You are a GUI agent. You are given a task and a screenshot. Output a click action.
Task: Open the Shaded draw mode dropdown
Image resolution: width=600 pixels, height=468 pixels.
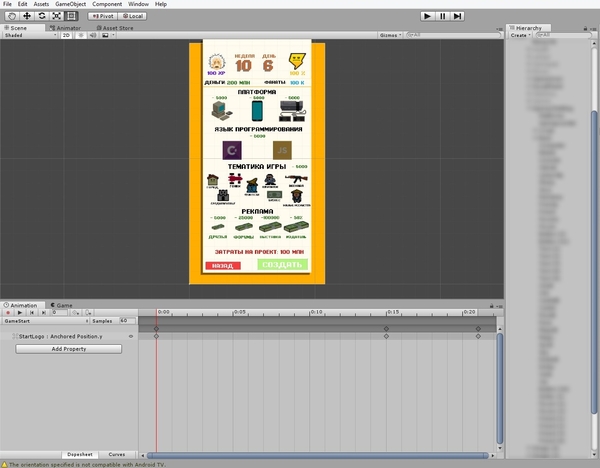(x=28, y=35)
